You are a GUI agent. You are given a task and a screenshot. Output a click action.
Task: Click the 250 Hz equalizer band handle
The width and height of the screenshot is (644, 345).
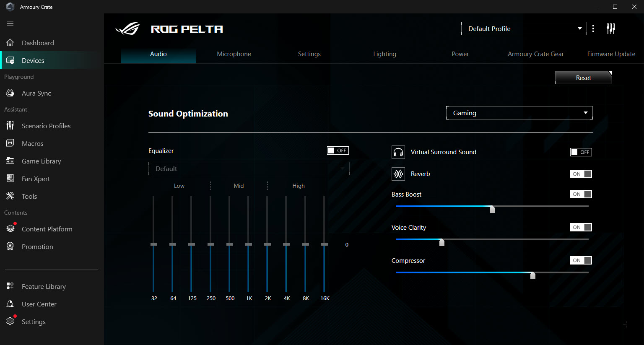(211, 244)
